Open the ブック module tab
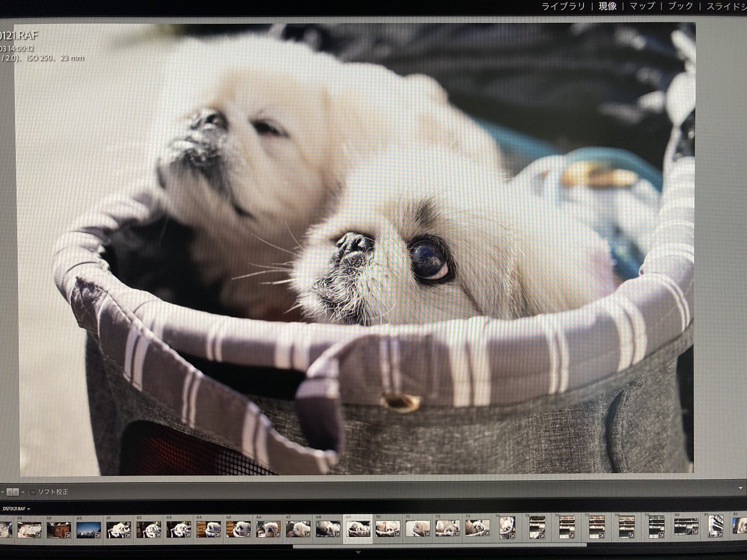The width and height of the screenshot is (747, 560). click(680, 6)
